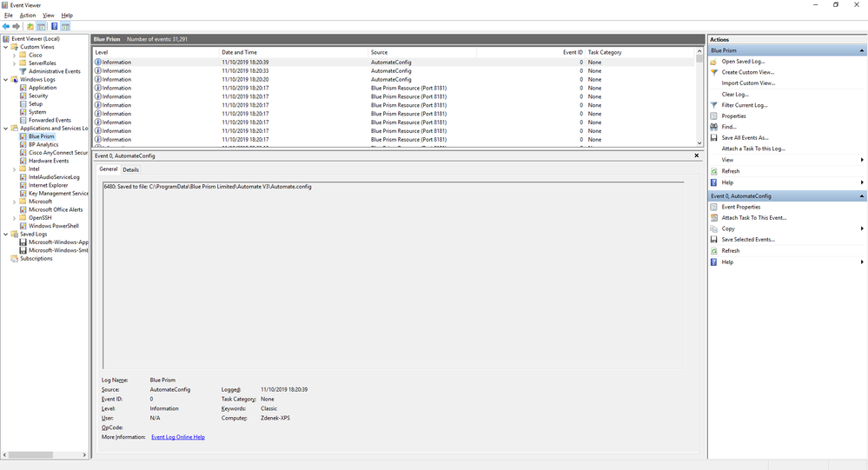Image resolution: width=868 pixels, height=470 pixels.
Task: Click the Find binoculars icon
Action: (x=713, y=127)
